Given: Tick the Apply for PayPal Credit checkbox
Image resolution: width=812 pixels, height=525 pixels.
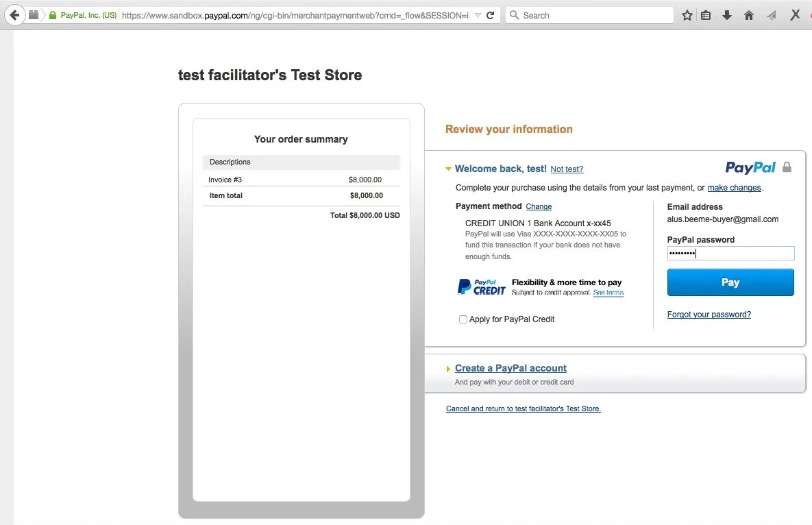Looking at the screenshot, I should (463, 319).
